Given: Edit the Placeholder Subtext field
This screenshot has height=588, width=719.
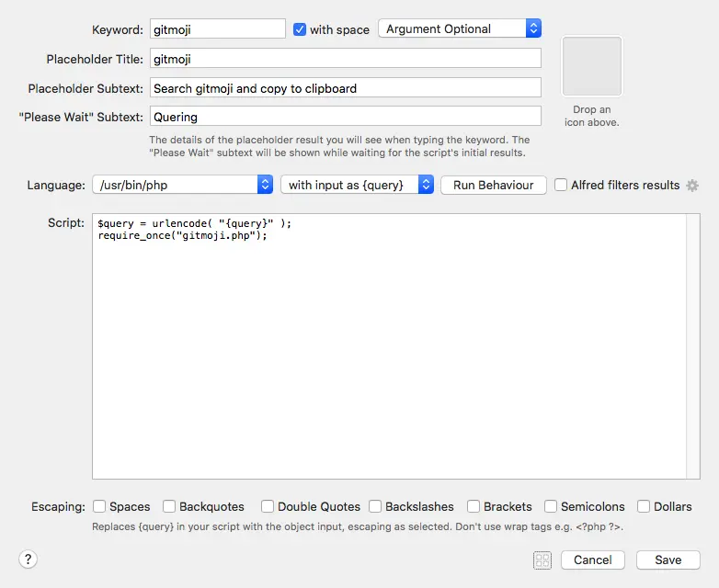Looking at the screenshot, I should pos(346,87).
